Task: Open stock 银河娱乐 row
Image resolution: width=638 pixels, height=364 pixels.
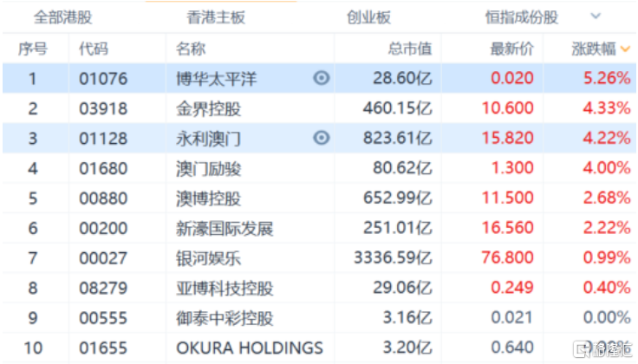Action: coord(208,257)
